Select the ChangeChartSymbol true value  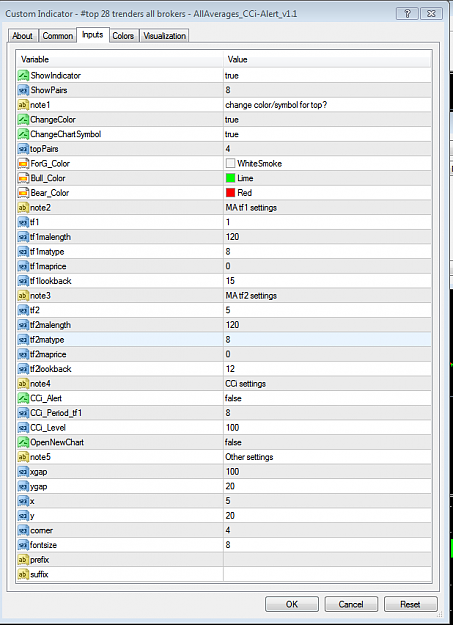232,134
